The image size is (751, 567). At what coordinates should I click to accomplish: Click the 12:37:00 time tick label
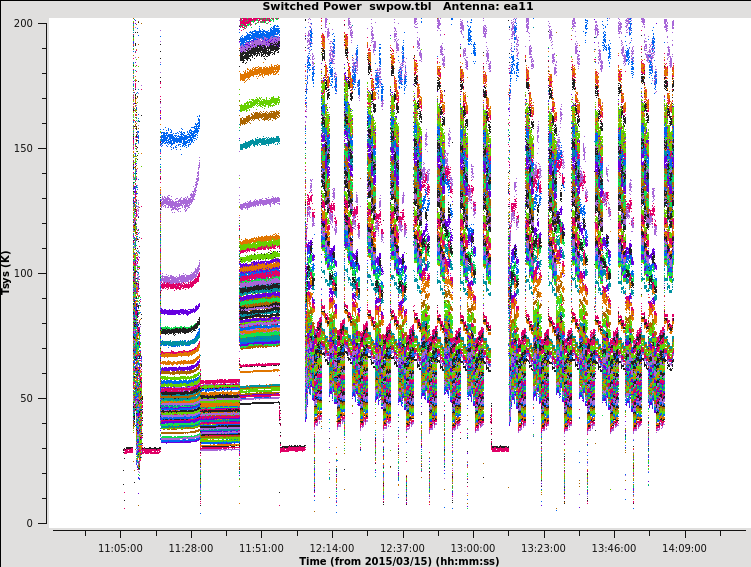pyautogui.click(x=402, y=548)
